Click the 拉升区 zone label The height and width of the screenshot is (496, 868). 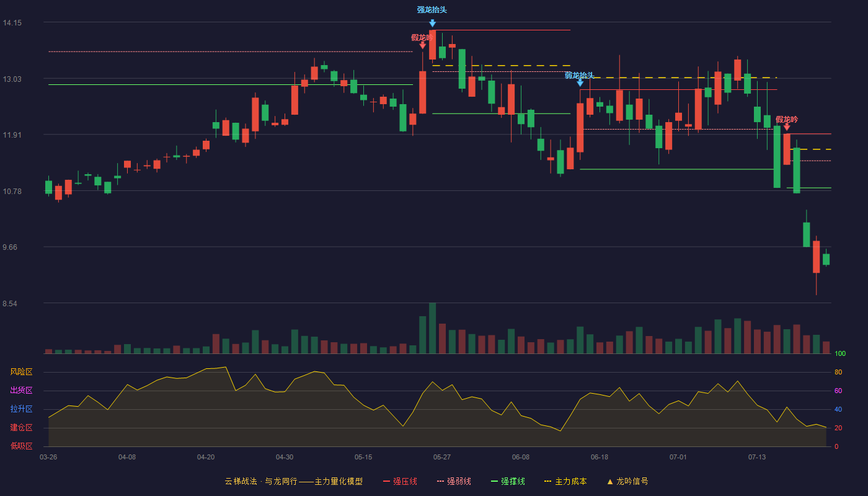coord(21,409)
